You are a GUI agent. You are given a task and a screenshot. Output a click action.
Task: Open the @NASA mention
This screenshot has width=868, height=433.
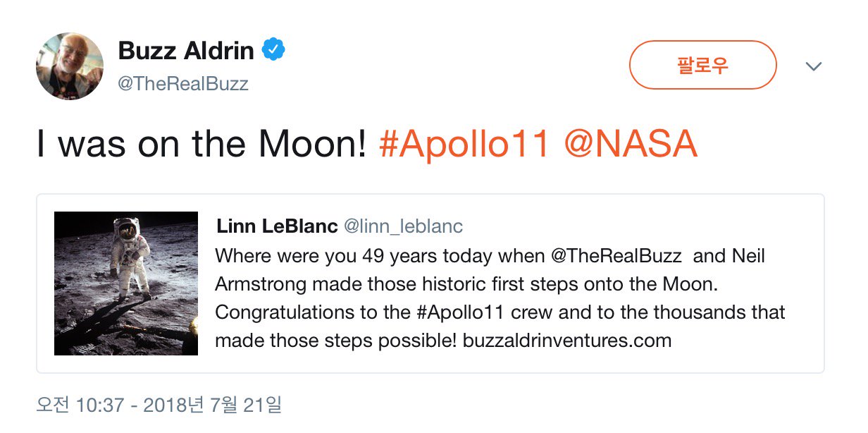(631, 144)
